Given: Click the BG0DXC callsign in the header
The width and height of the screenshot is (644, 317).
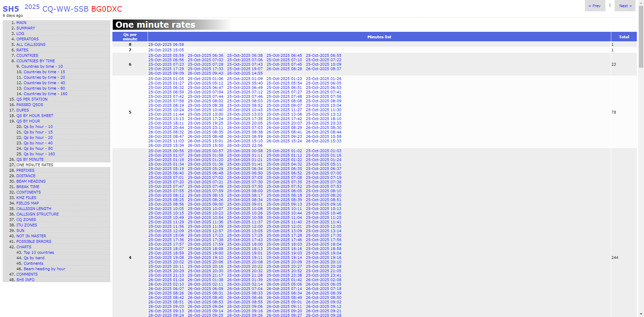Looking at the screenshot, I should pyautogui.click(x=107, y=9).
